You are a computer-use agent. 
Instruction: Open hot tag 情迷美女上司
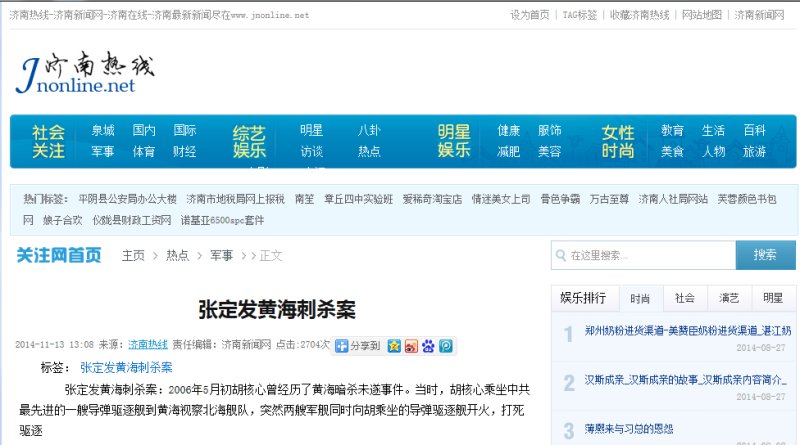pos(501,199)
